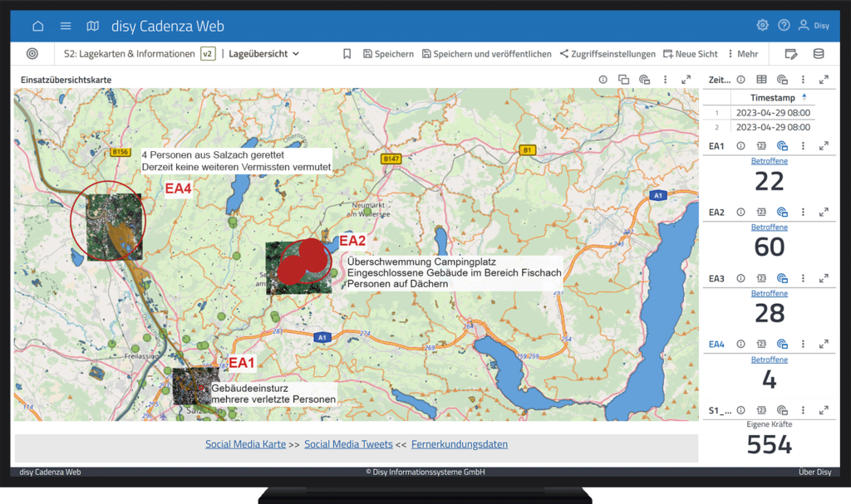
Task: Open the Fernerkundungsdaten link
Action: 460,443
